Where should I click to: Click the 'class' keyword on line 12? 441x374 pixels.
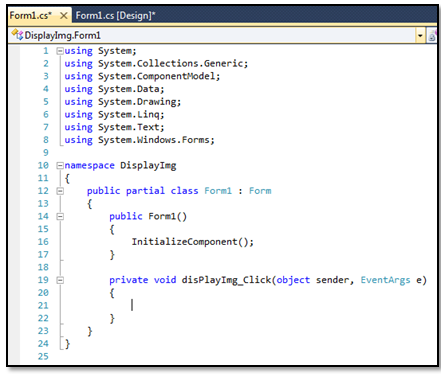pyautogui.click(x=184, y=191)
